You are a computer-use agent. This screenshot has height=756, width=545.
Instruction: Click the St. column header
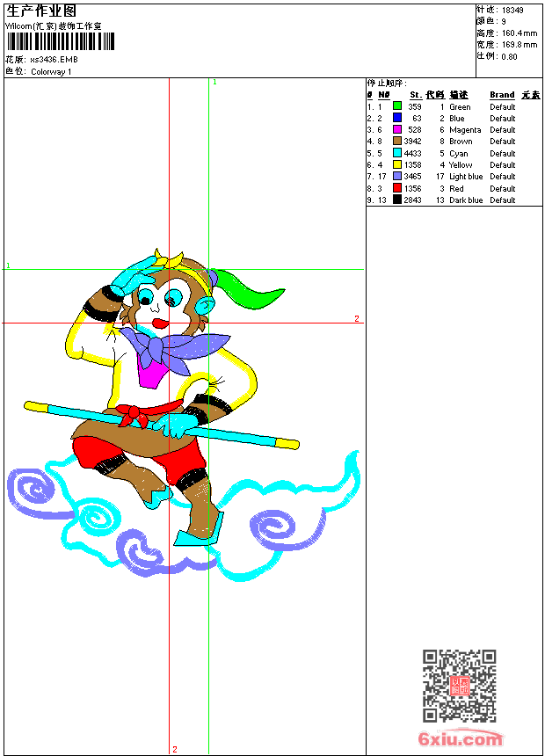(416, 95)
